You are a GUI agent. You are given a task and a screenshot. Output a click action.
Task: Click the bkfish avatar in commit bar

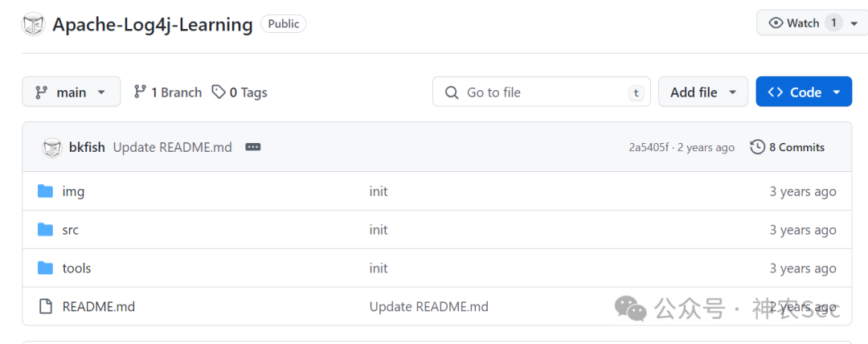[52, 147]
